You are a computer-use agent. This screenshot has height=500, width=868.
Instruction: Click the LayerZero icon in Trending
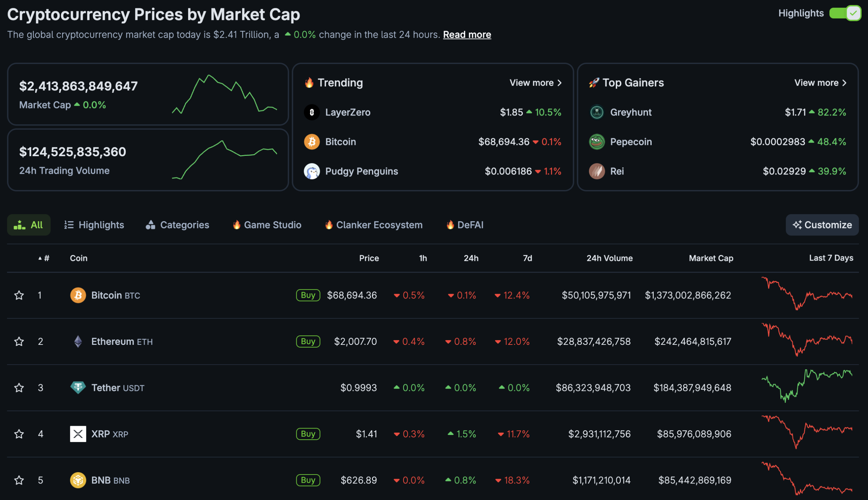point(312,112)
